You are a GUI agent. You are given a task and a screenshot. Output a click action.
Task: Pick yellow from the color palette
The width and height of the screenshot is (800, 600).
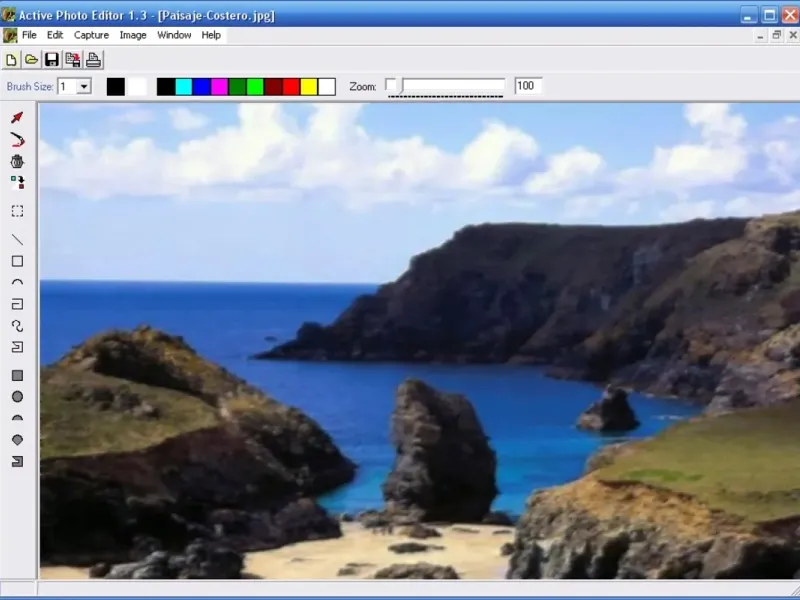[309, 87]
